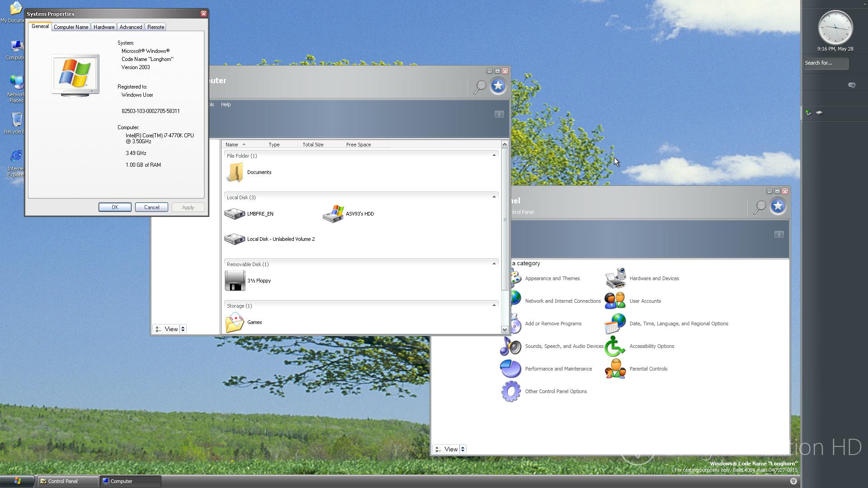Open Sounds, Speech, and Audio Devices icon
The image size is (868, 488).
point(511,347)
